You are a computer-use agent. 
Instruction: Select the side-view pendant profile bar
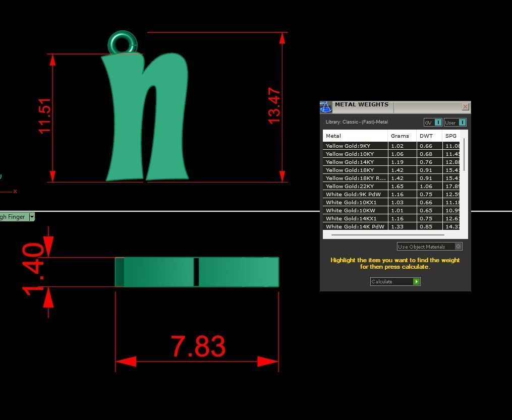tap(197, 272)
